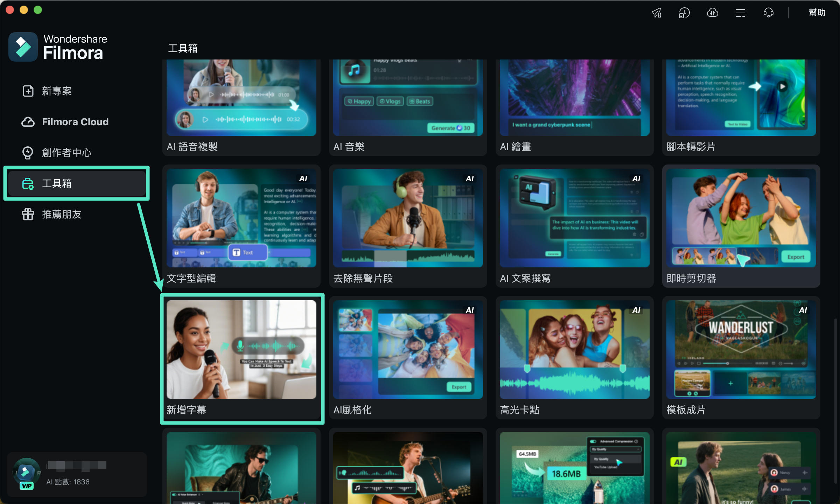The height and width of the screenshot is (504, 840).
Task: Select the 工具箱 sidebar item
Action: click(77, 183)
